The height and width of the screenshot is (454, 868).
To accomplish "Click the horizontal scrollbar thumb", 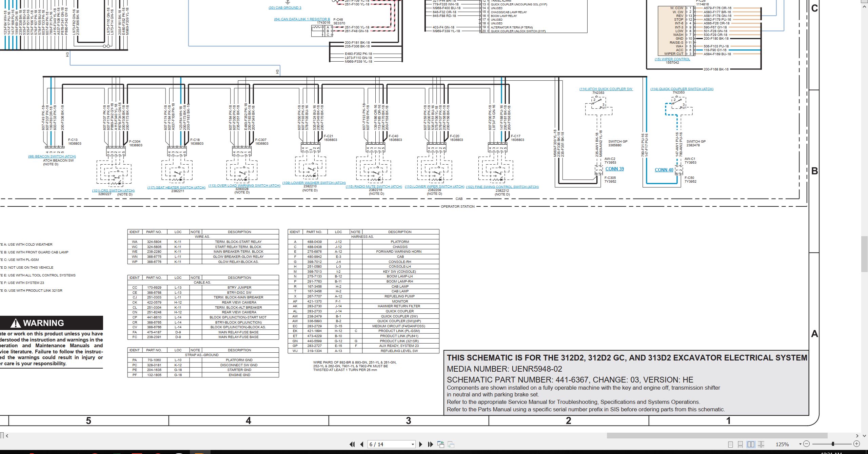I will [x=717, y=436].
